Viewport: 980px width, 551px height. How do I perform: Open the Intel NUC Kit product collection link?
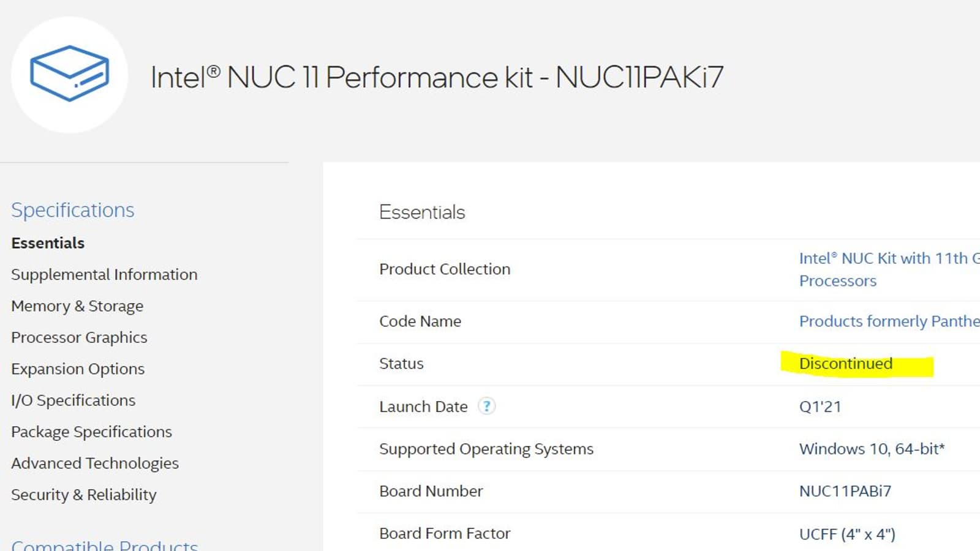(x=883, y=259)
